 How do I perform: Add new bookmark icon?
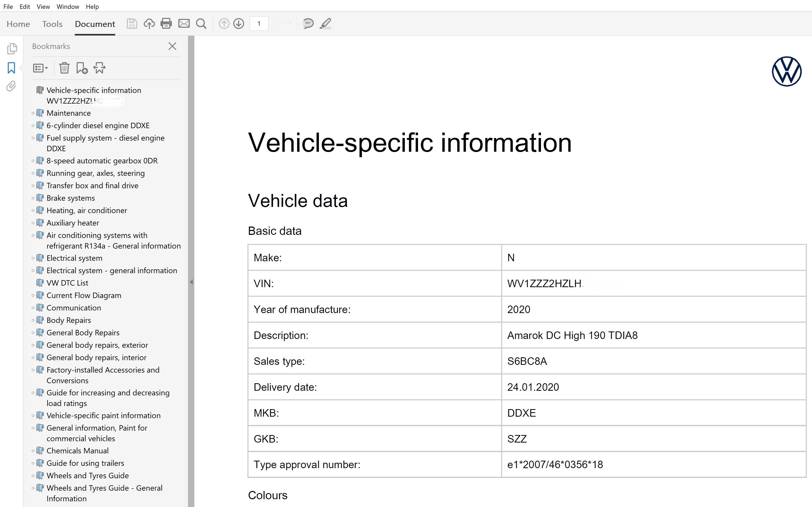[82, 68]
